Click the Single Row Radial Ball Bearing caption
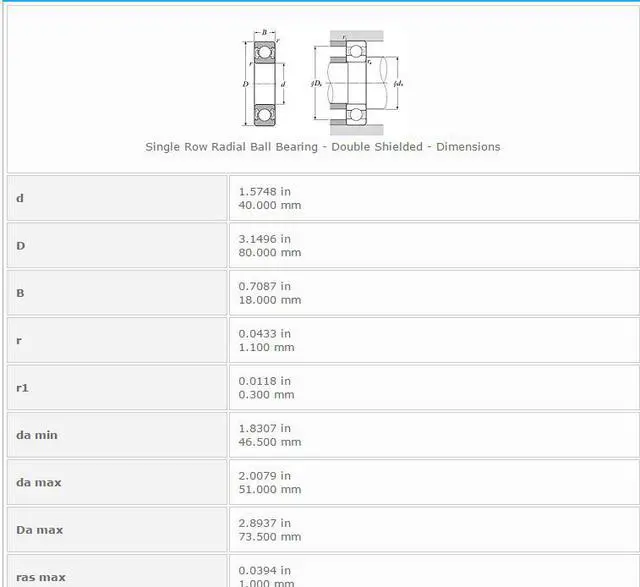 click(322, 147)
